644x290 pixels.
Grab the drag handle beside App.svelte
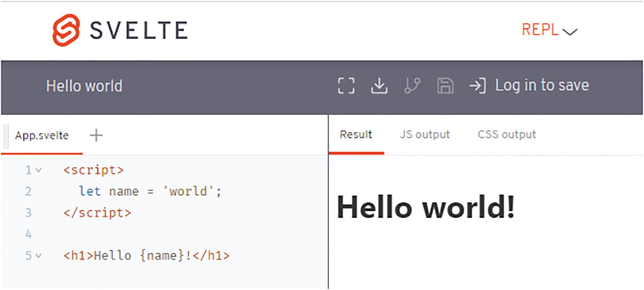click(x=6, y=136)
